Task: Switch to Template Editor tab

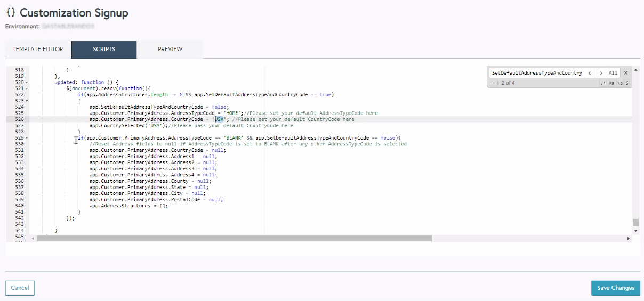Action: pyautogui.click(x=38, y=49)
